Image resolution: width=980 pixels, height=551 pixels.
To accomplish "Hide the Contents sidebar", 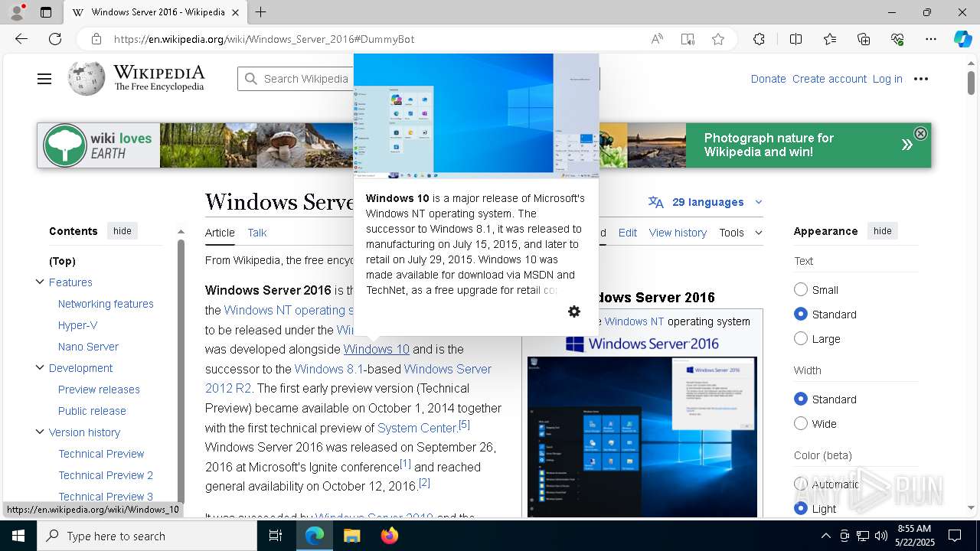I will 122,230.
